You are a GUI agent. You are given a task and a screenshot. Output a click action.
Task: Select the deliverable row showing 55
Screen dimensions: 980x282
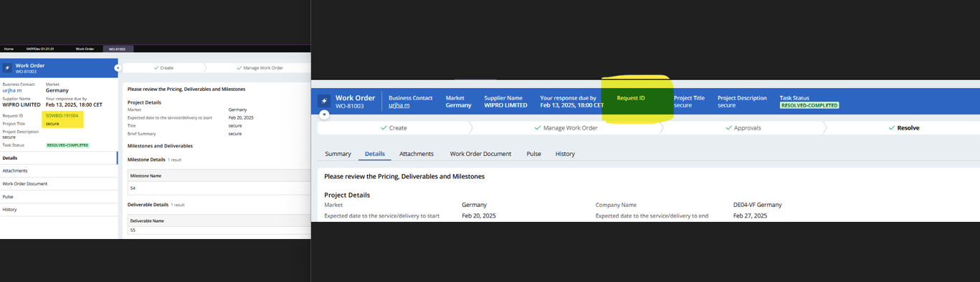pos(219,230)
